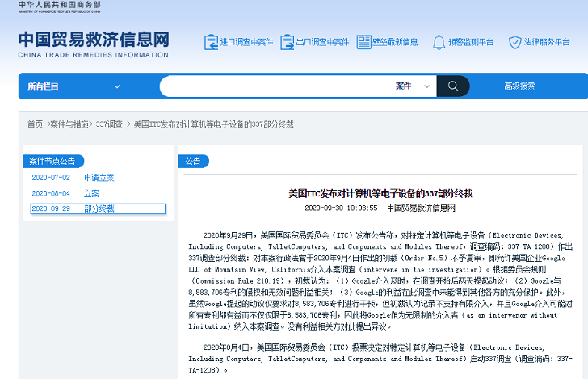Open the 进口调查中案件 link text
This screenshot has width=588, height=379.
[x=246, y=42]
